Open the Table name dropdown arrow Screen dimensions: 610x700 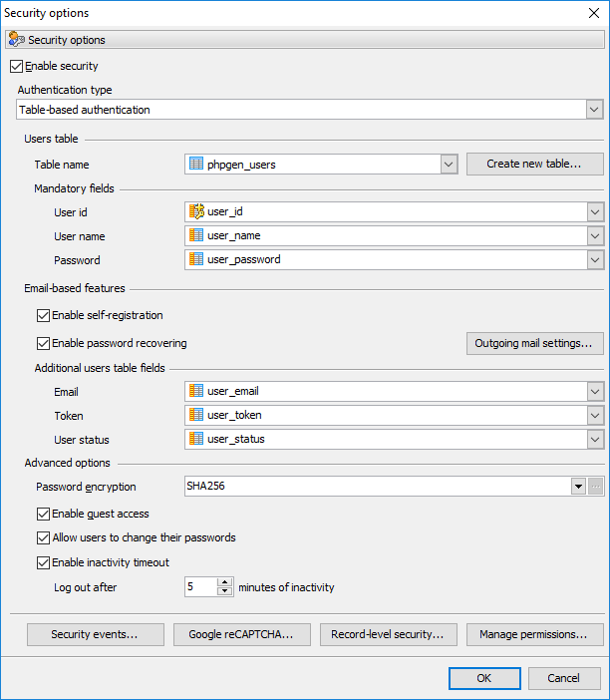click(448, 164)
